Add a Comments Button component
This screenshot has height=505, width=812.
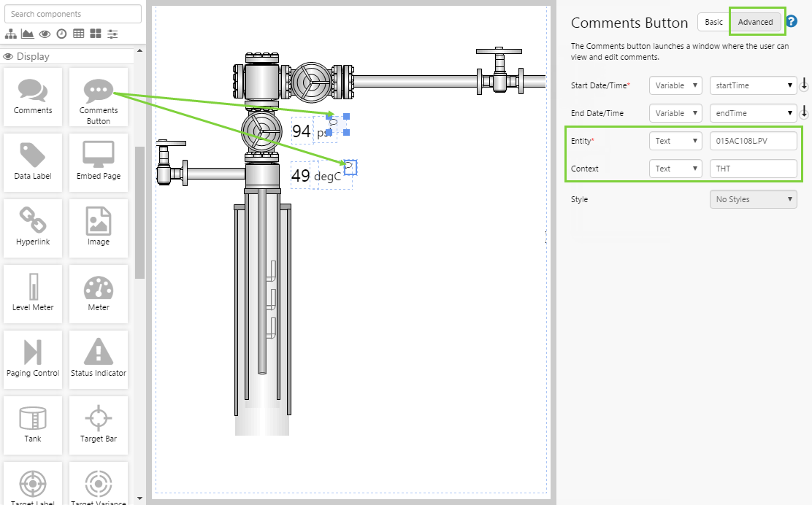(98, 96)
